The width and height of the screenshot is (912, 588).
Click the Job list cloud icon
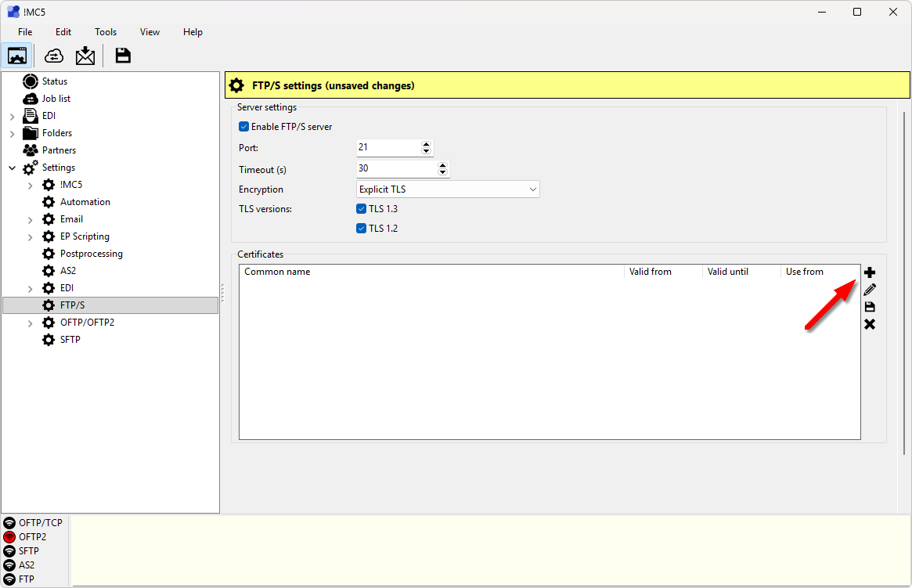click(31, 99)
